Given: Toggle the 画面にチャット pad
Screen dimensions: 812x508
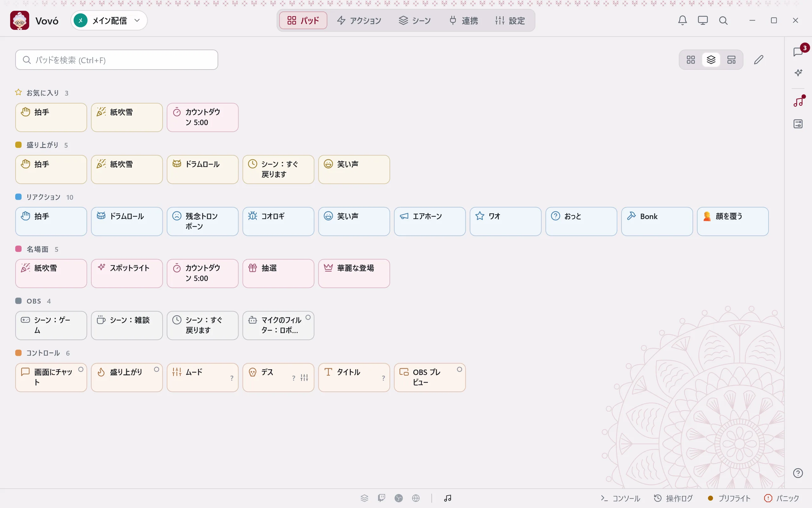Looking at the screenshot, I should pyautogui.click(x=51, y=377).
